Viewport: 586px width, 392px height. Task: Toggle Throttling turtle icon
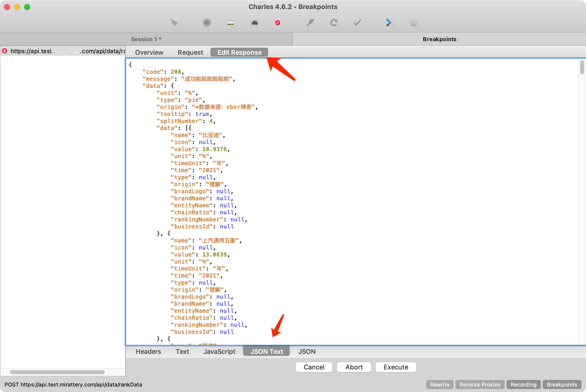255,23
